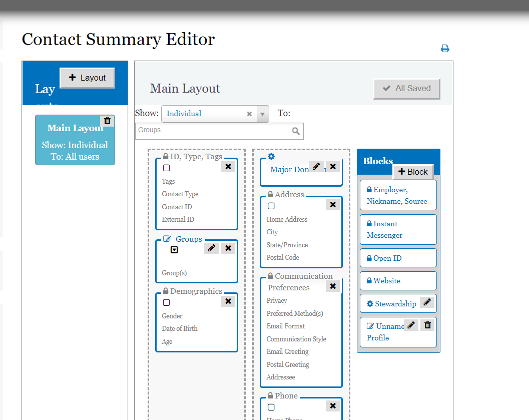The width and height of the screenshot is (529, 420).
Task: Toggle the Groups block collapsed checkbox
Action: 174,250
